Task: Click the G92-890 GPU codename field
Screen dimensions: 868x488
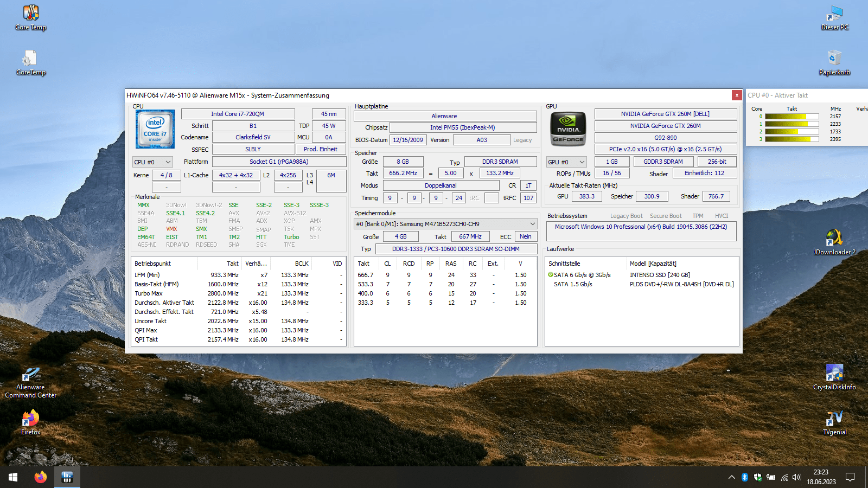Action: pyautogui.click(x=666, y=138)
